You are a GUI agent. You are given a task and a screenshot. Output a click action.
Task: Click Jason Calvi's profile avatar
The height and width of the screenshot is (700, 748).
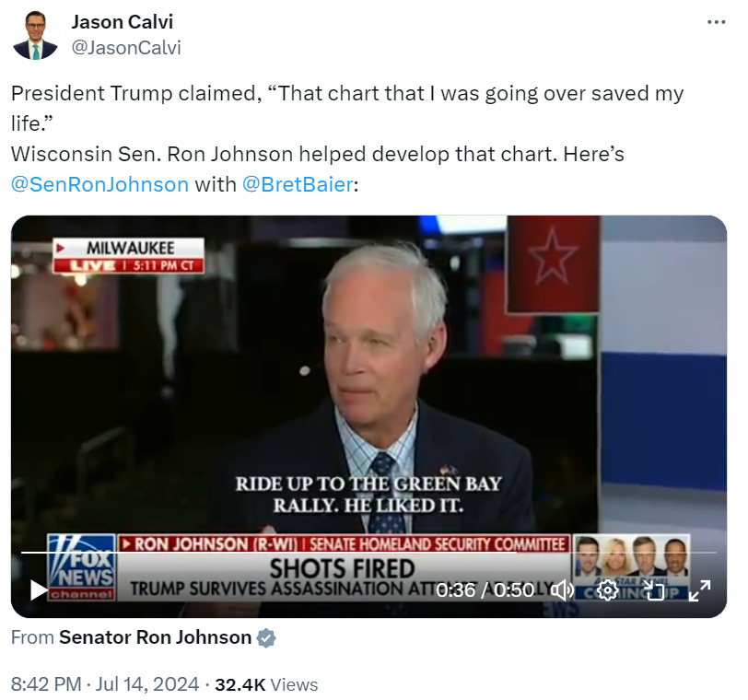point(35,35)
